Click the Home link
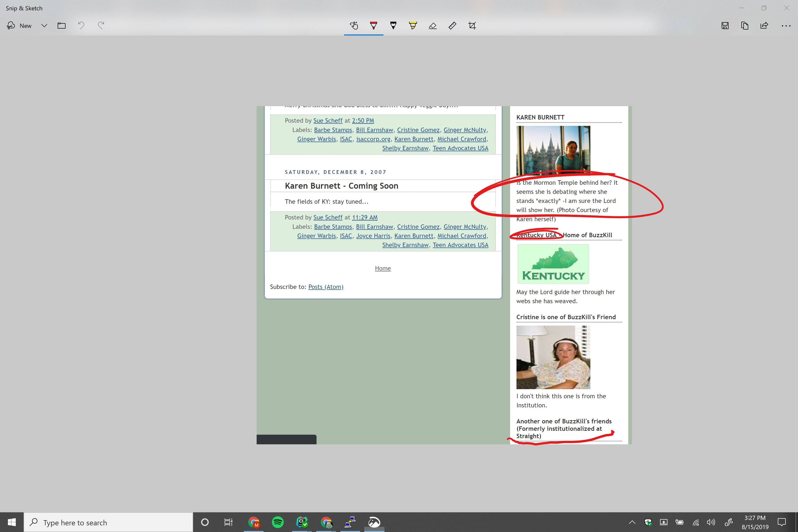Image resolution: width=798 pixels, height=532 pixels. pyautogui.click(x=383, y=268)
